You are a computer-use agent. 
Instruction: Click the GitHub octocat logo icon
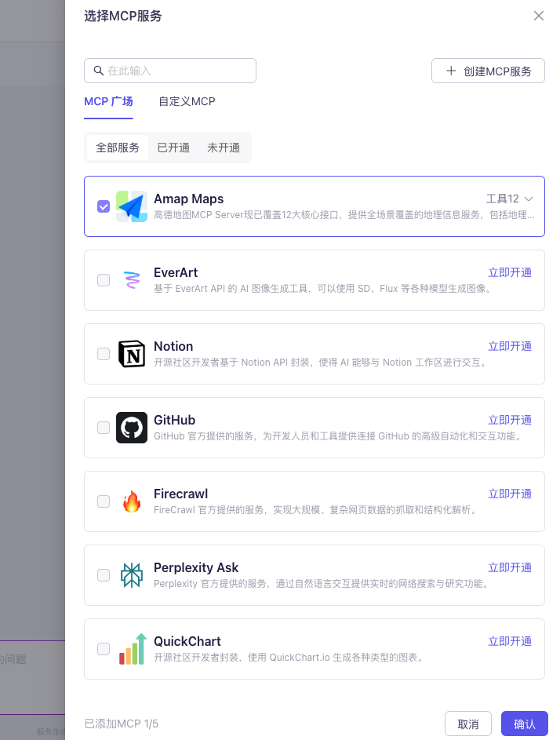click(132, 428)
